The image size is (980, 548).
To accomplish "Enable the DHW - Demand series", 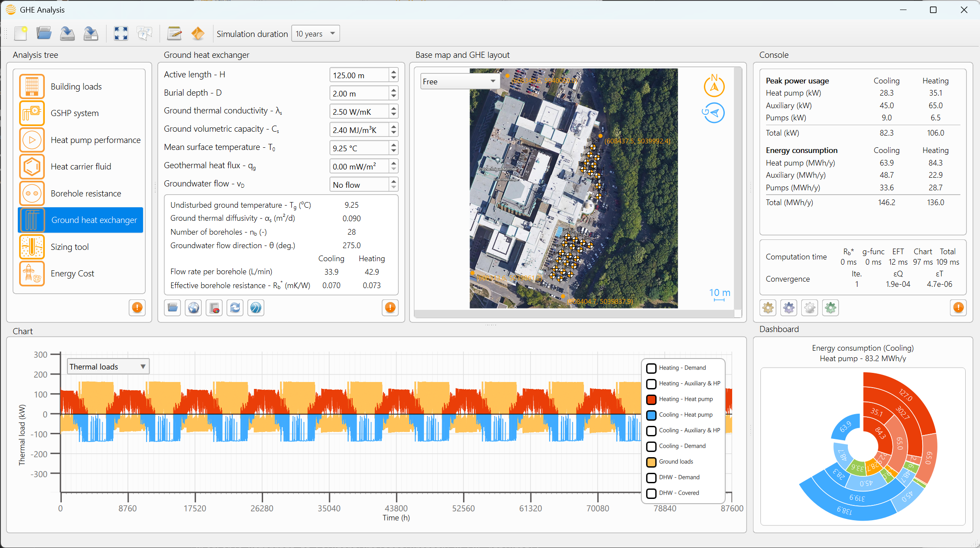I will pyautogui.click(x=651, y=478).
